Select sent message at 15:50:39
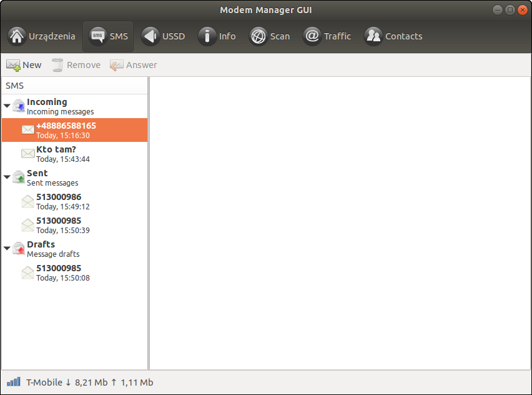 coord(75,225)
